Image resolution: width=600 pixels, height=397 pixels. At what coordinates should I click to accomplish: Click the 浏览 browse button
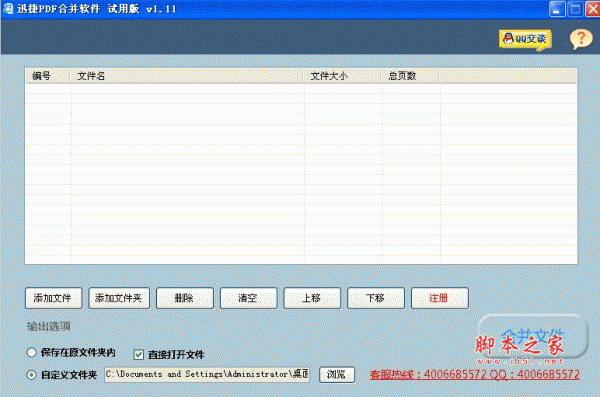[x=337, y=374]
